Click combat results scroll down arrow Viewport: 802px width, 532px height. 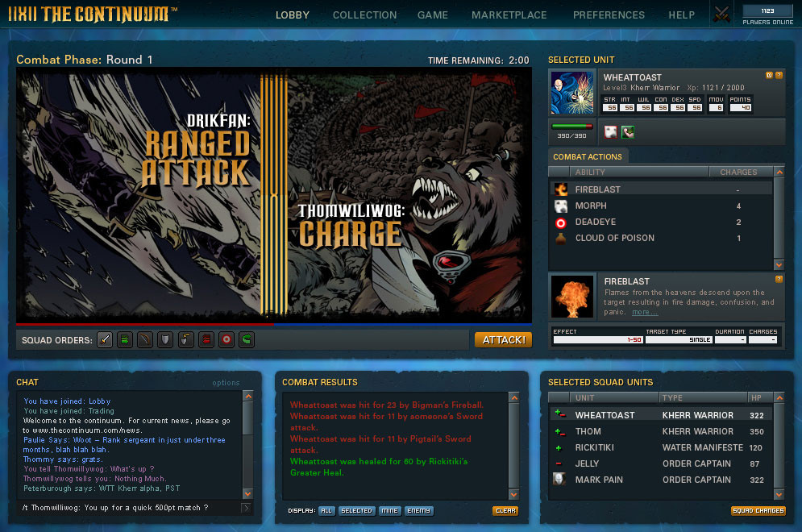click(514, 495)
